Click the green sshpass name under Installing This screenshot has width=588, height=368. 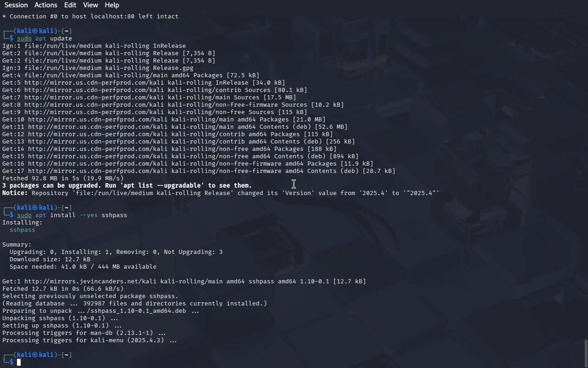click(23, 230)
